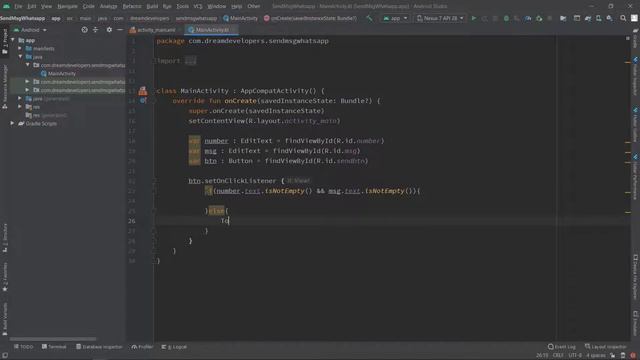Screen dimensions: 640x360
Task: Hide the project panel with minus icon
Action: click(x=120, y=30)
